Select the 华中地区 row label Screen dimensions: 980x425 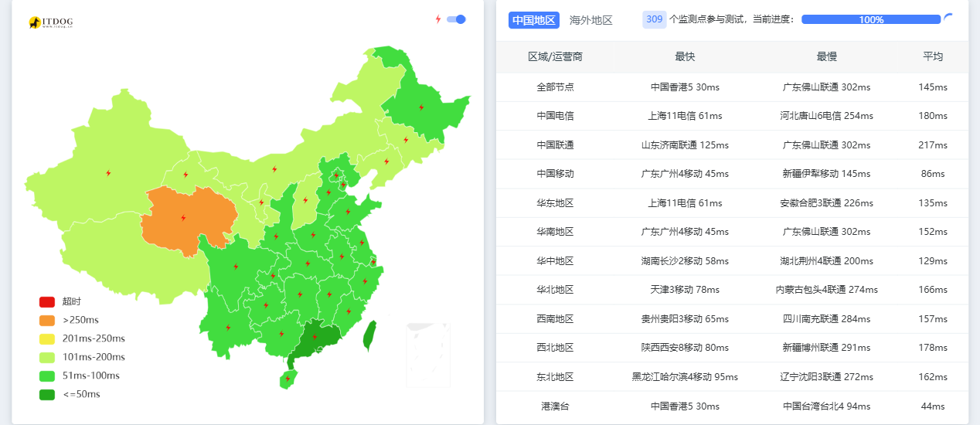tap(555, 261)
